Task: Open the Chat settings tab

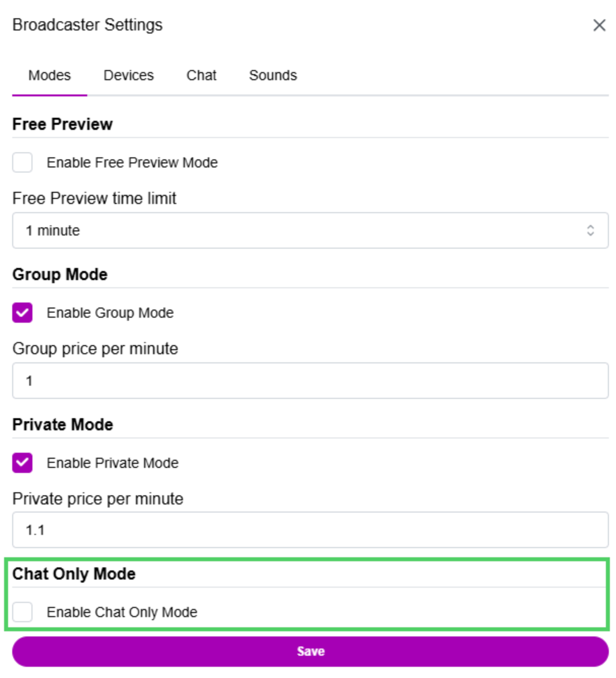Action: (x=201, y=76)
